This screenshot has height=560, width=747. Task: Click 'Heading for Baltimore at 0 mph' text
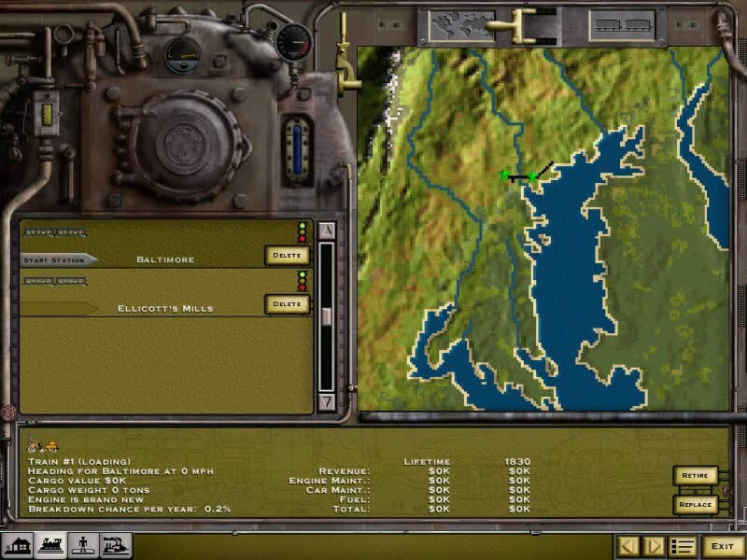tap(121, 471)
